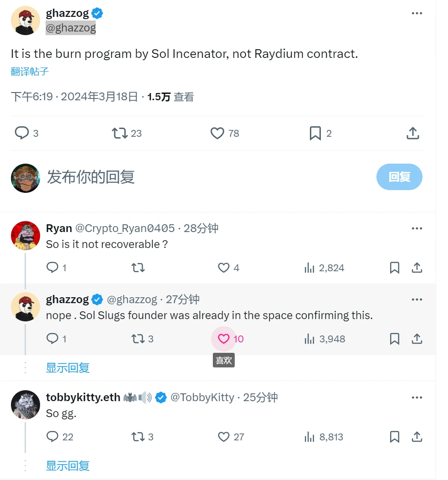448x480 pixels.
Task: Bookmark ghazzog's nope reply
Action: tap(395, 339)
